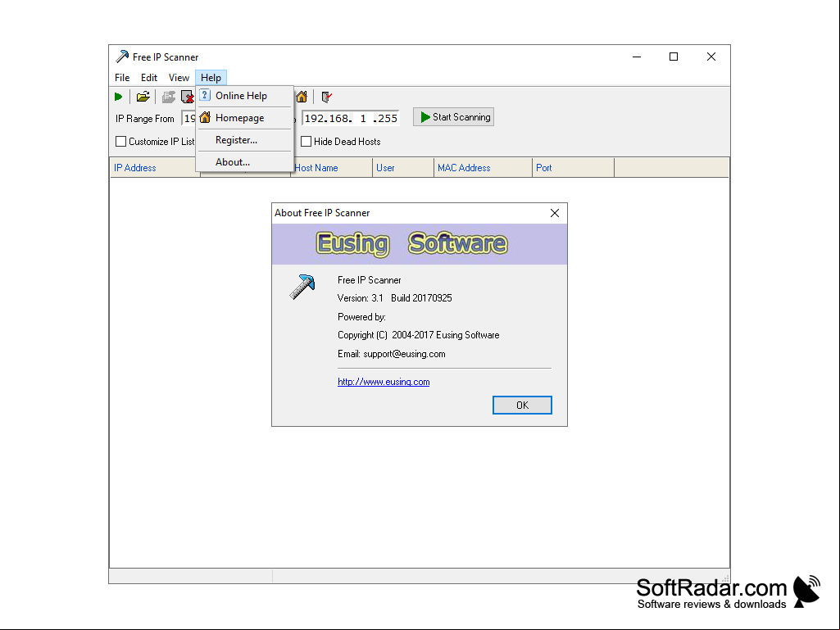
Task: Sort by MAC Address column header
Action: (483, 168)
